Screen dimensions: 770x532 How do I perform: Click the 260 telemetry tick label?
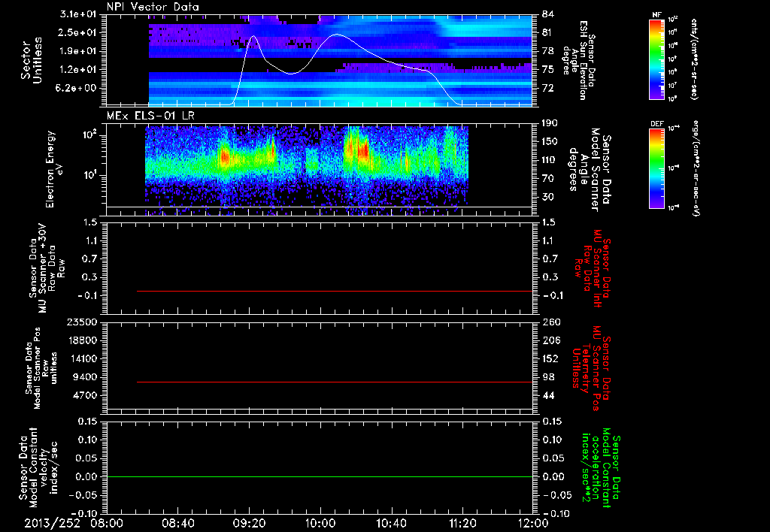coord(550,322)
